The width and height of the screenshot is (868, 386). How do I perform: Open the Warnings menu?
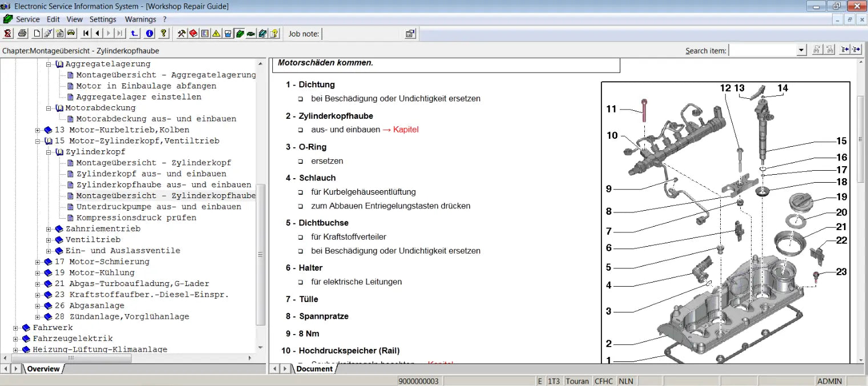pyautogui.click(x=140, y=19)
